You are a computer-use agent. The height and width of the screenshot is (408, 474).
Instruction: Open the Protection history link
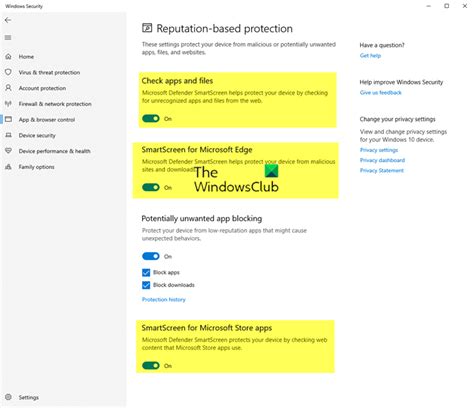[164, 299]
